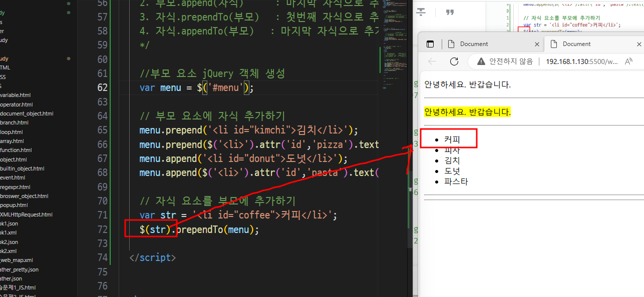Open broswer_object.html in the file explorer
Screen dimensions: 644x297
pos(24,196)
